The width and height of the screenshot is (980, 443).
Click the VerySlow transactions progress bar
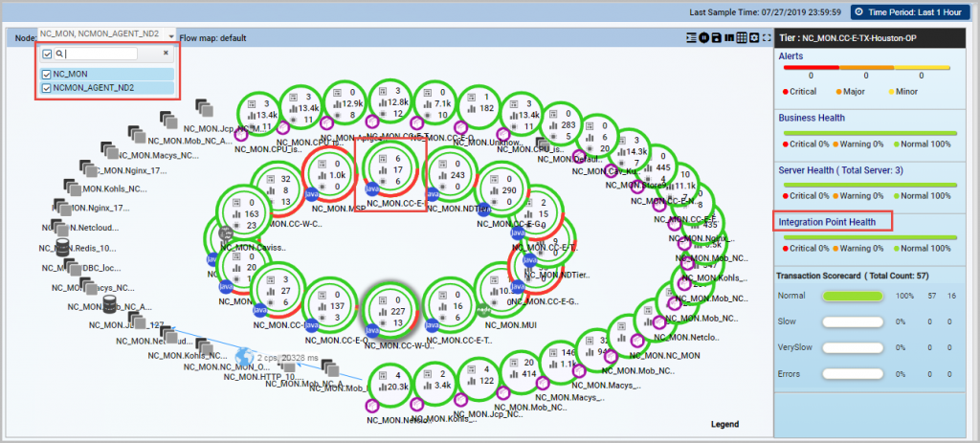tap(853, 348)
